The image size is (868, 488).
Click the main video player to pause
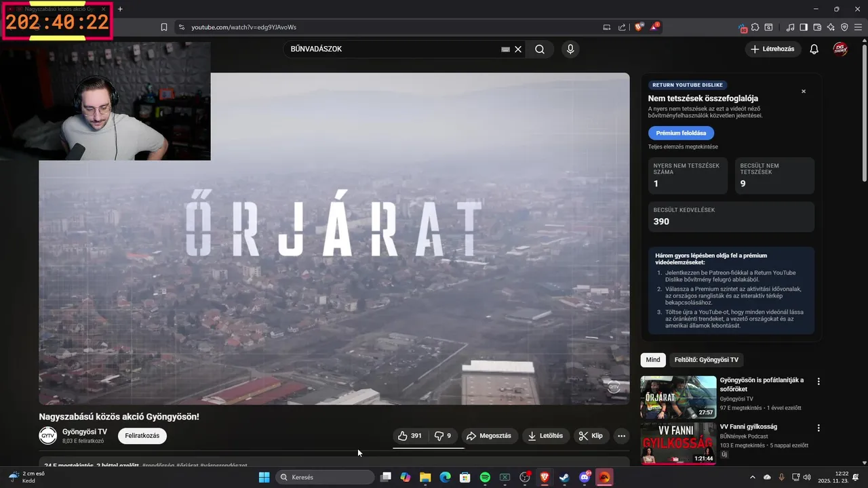334,239
